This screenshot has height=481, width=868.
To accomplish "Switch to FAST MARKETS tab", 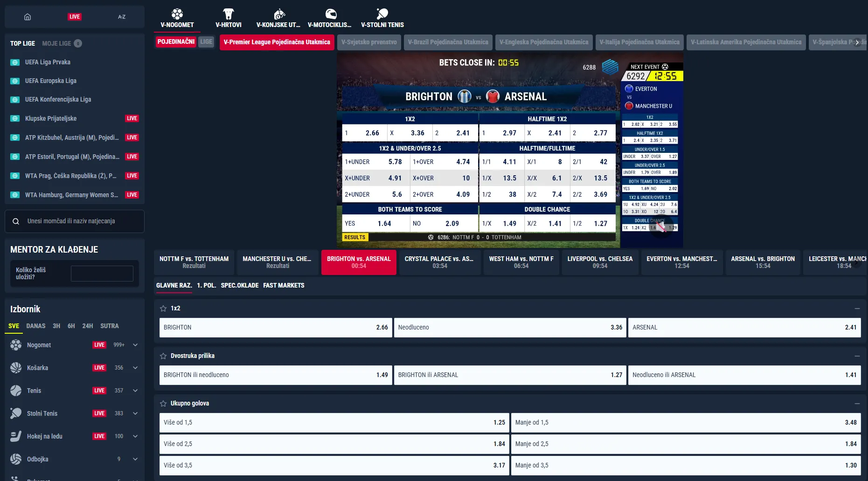I will pos(284,285).
